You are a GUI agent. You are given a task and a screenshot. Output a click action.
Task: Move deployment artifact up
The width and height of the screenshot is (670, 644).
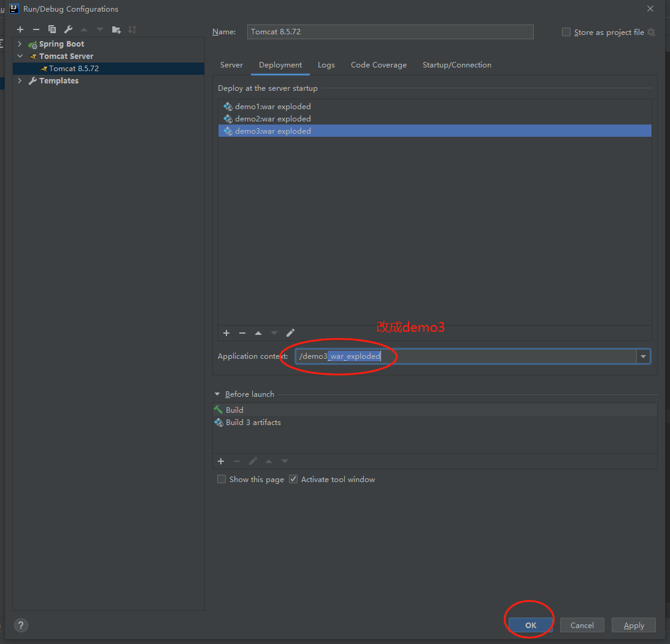pos(258,333)
